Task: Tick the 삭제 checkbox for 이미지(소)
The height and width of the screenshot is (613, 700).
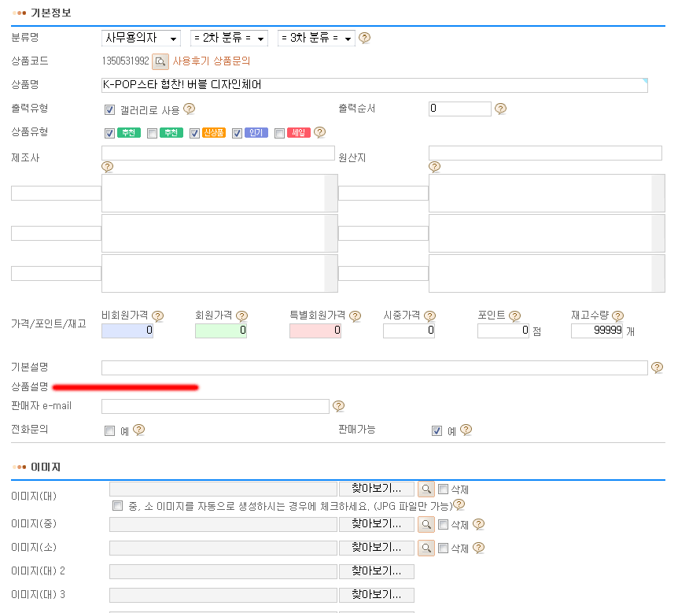Action: (444, 548)
